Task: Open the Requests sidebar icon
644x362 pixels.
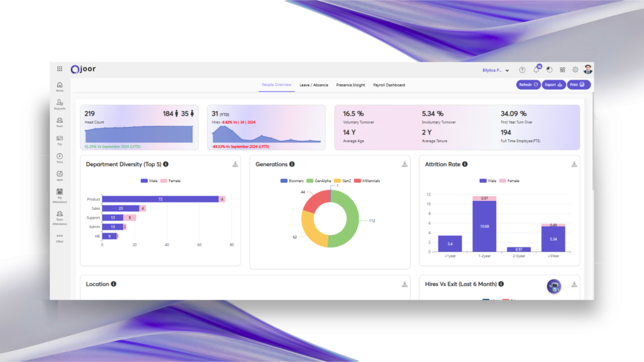Action: click(59, 102)
